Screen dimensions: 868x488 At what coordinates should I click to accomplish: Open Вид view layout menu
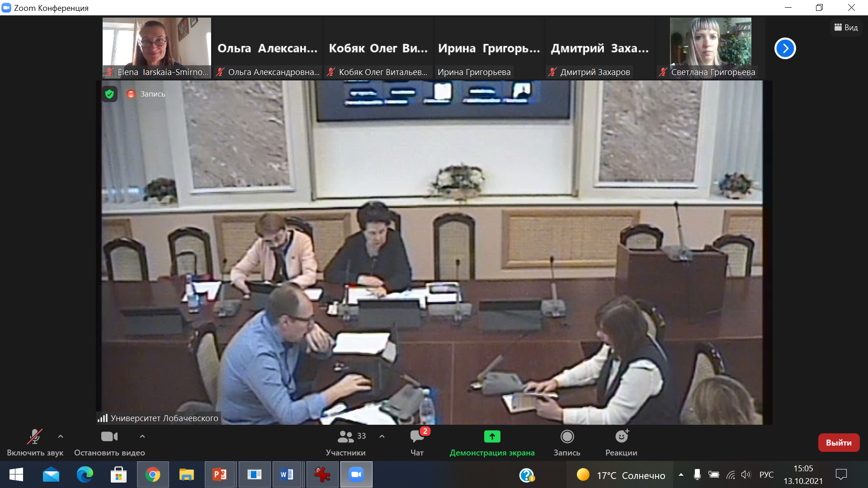pyautogui.click(x=846, y=28)
